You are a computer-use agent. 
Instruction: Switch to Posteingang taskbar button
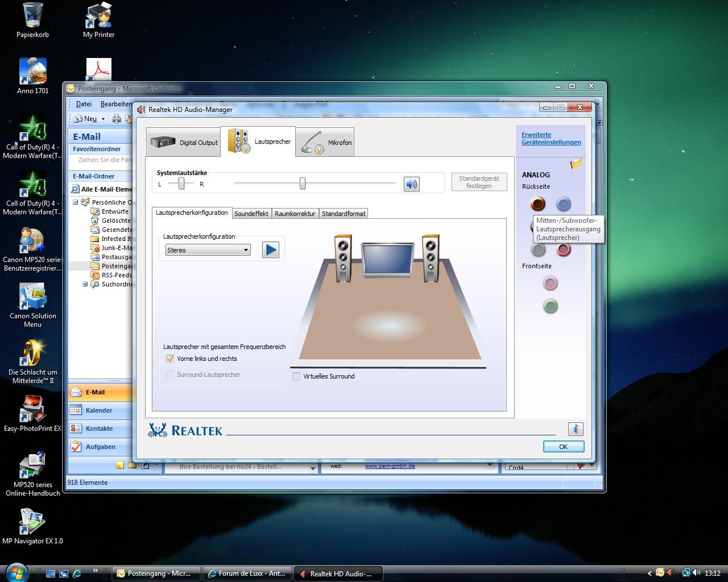coord(157,573)
